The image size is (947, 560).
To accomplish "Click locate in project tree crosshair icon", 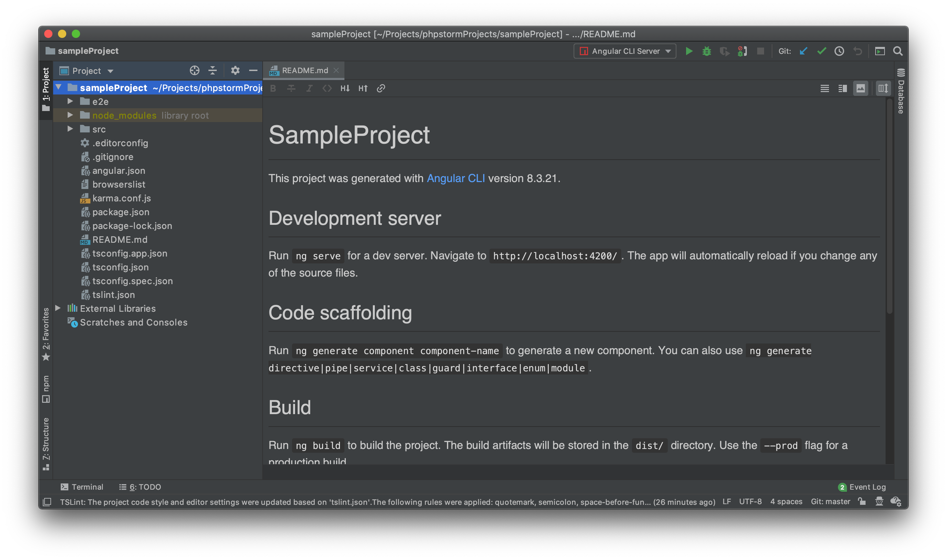I will [194, 71].
